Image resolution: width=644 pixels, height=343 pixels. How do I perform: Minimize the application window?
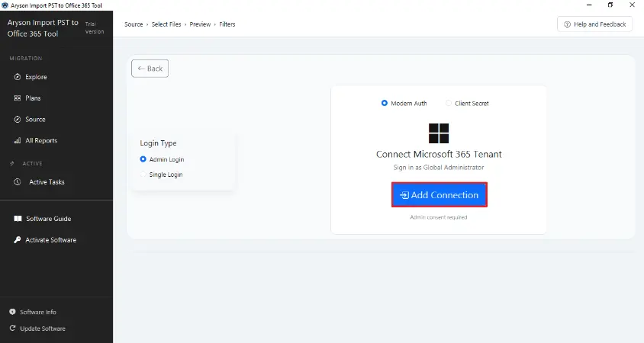pyautogui.click(x=589, y=5)
